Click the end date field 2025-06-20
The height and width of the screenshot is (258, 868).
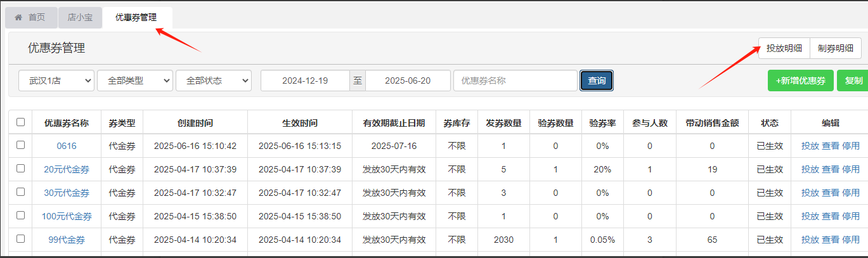(408, 81)
